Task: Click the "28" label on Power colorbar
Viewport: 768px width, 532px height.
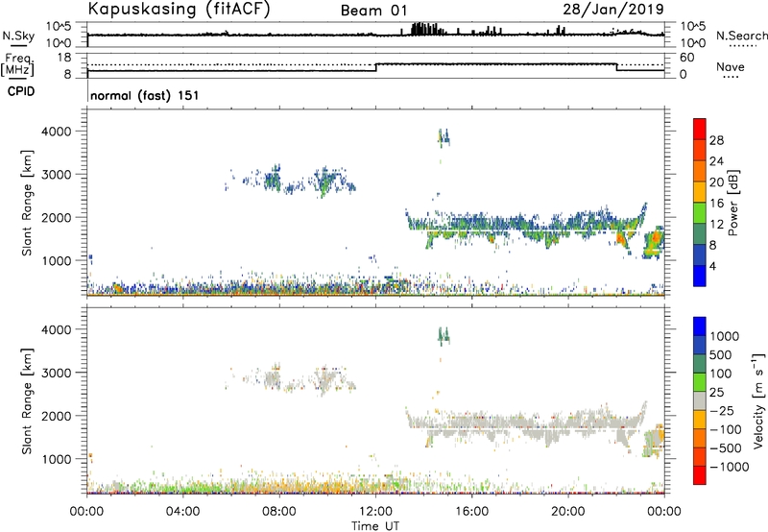Action: [716, 140]
